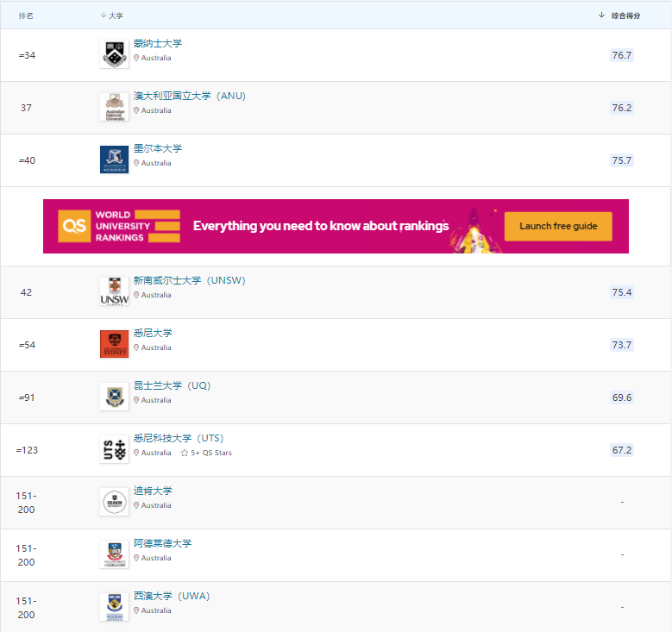The width and height of the screenshot is (672, 632).
Task: Click the UWA crest logo
Action: point(114,607)
